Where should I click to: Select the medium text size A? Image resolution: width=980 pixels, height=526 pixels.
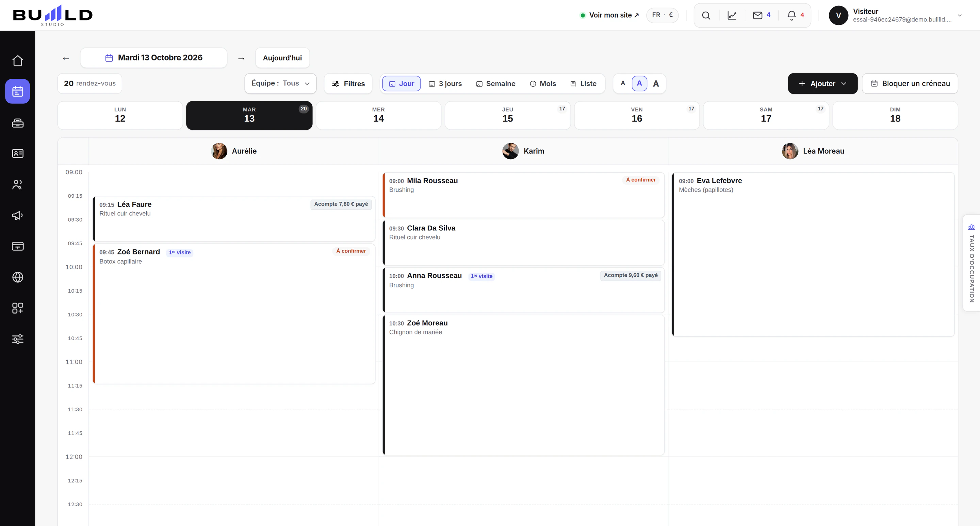coord(639,83)
